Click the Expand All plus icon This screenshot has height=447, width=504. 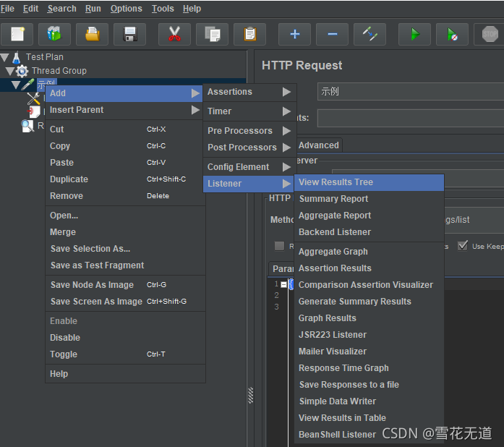tap(295, 34)
